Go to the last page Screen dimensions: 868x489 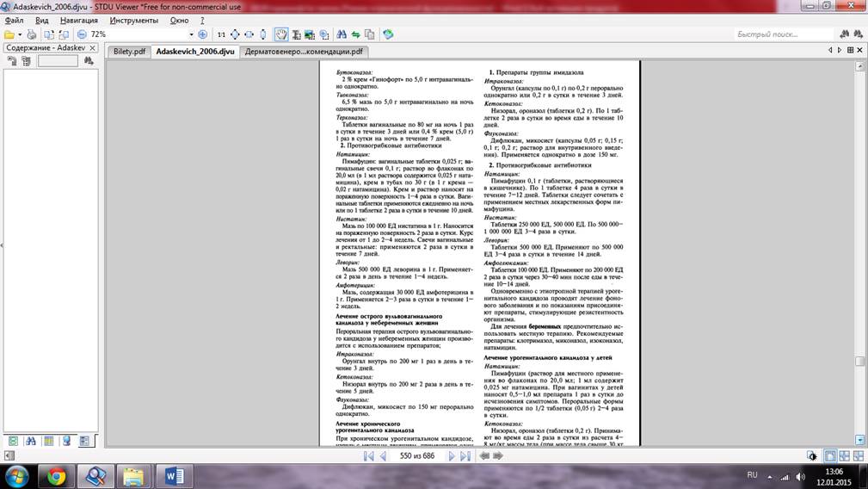pos(465,455)
